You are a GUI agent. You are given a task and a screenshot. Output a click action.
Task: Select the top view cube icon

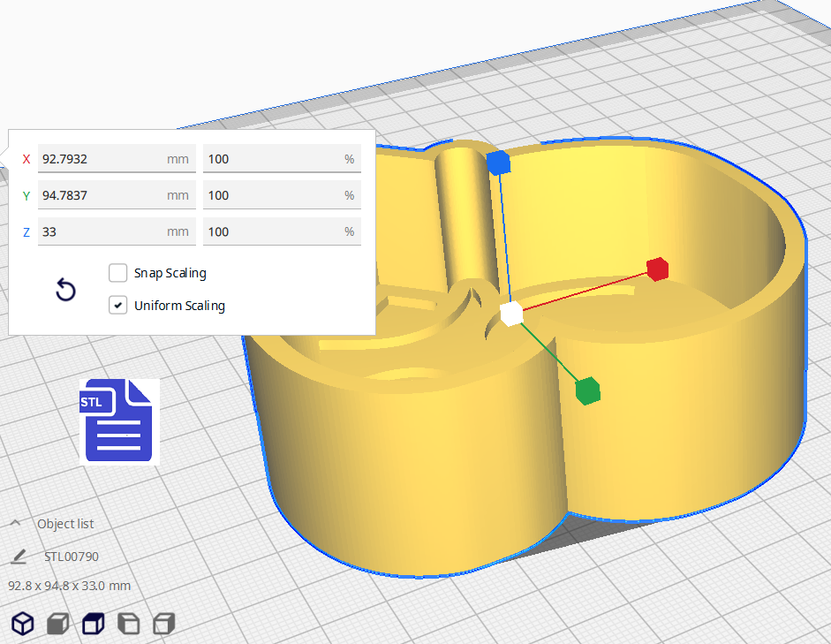94,624
